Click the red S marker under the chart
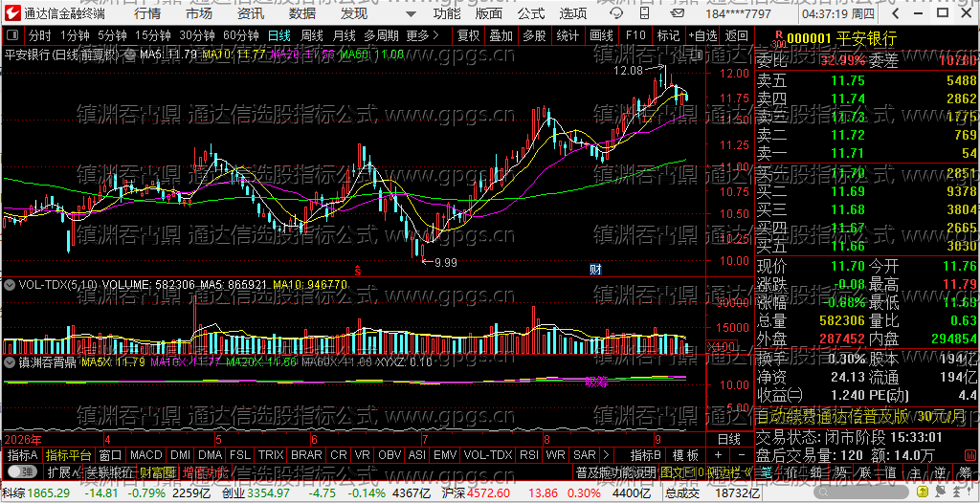980x503 pixels. tap(358, 271)
